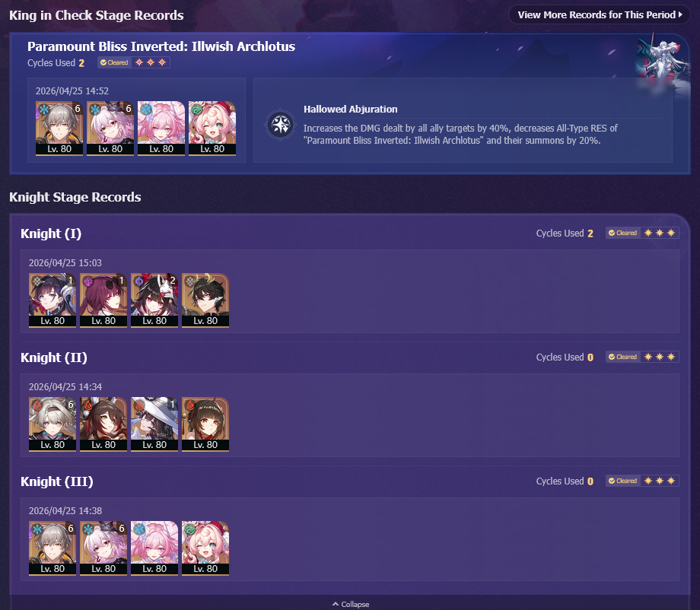Click the first character portrait in Knight (I)
Image resolution: width=700 pixels, height=610 pixels.
point(52,300)
